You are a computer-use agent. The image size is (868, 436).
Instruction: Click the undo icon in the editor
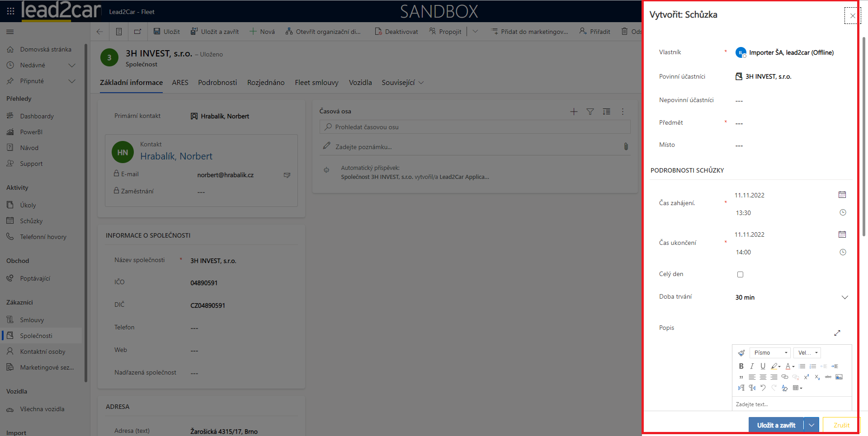pyautogui.click(x=763, y=388)
